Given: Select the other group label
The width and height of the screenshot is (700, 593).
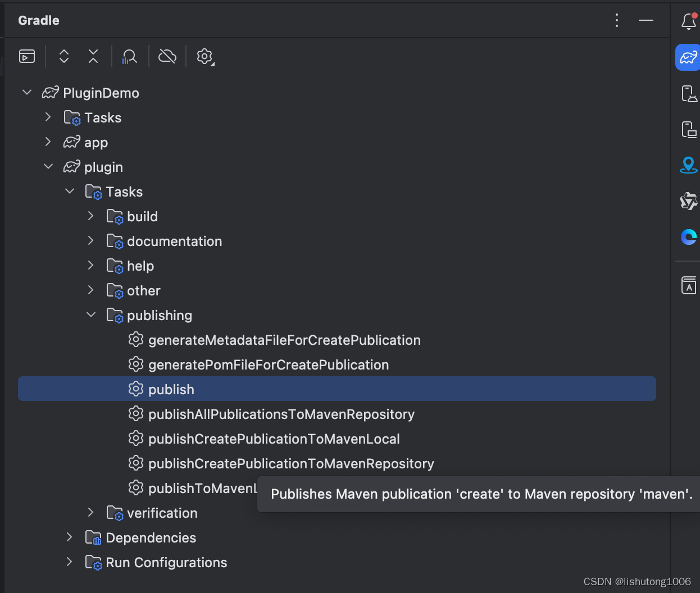Looking at the screenshot, I should (x=144, y=290).
